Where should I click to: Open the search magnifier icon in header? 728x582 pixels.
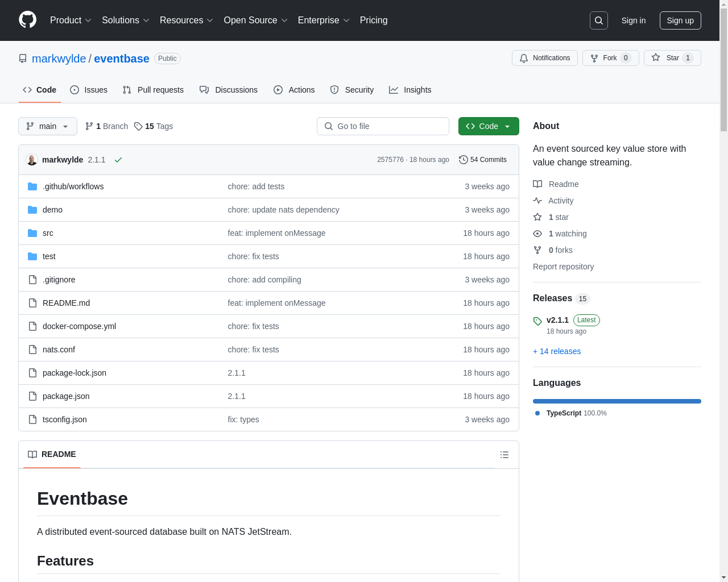(x=599, y=20)
